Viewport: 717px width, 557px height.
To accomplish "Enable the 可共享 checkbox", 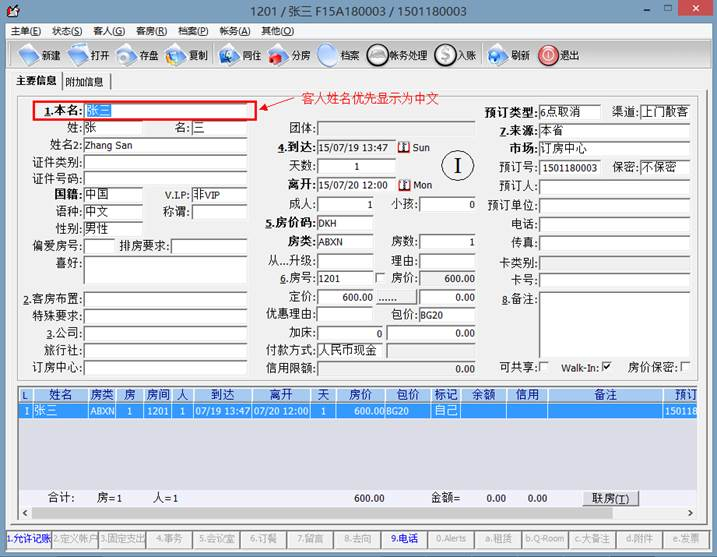I will 543,367.
